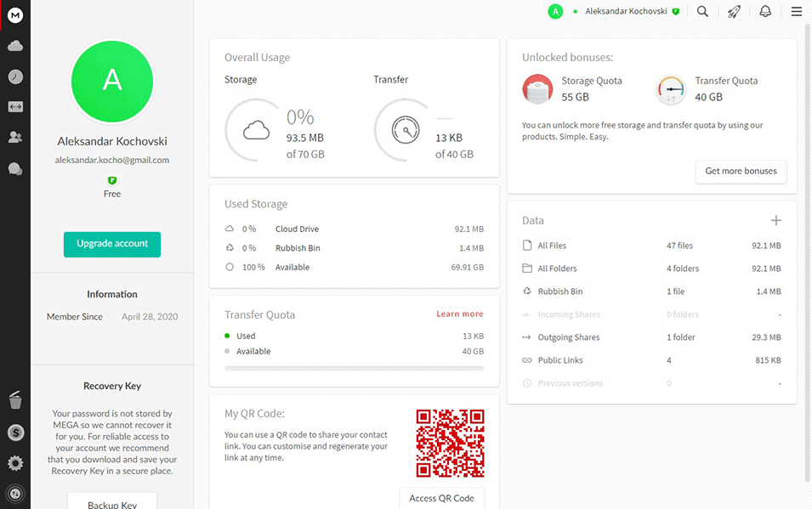Click the Backup Key button
Image resolution: width=812 pixels, height=509 pixels.
click(111, 502)
